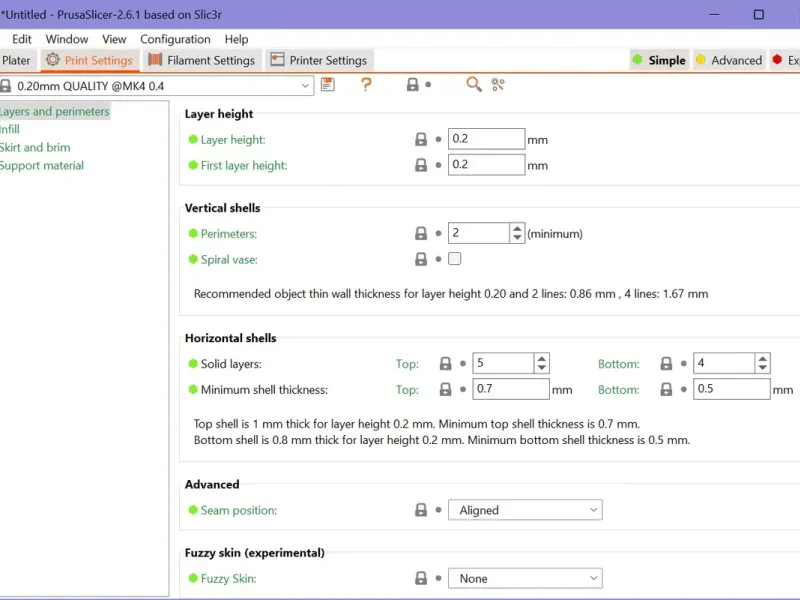
Task: Open the Seam position Aligned dropdown
Action: point(525,510)
